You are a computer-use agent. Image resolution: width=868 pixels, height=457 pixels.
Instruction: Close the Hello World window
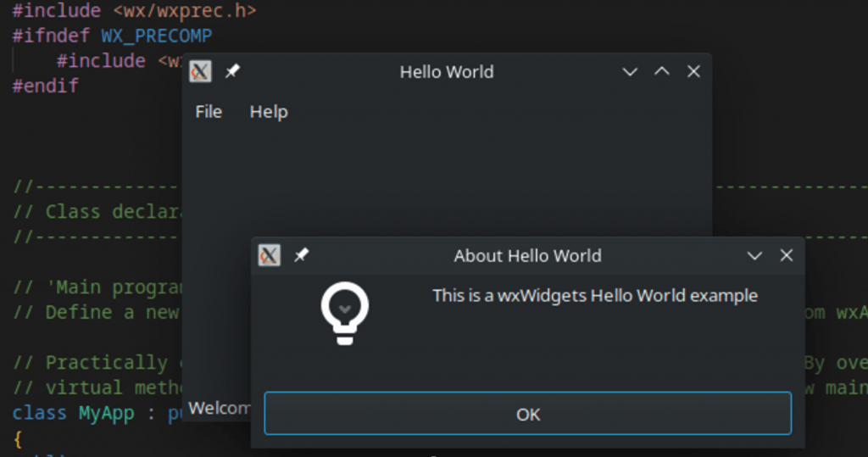[x=693, y=71]
